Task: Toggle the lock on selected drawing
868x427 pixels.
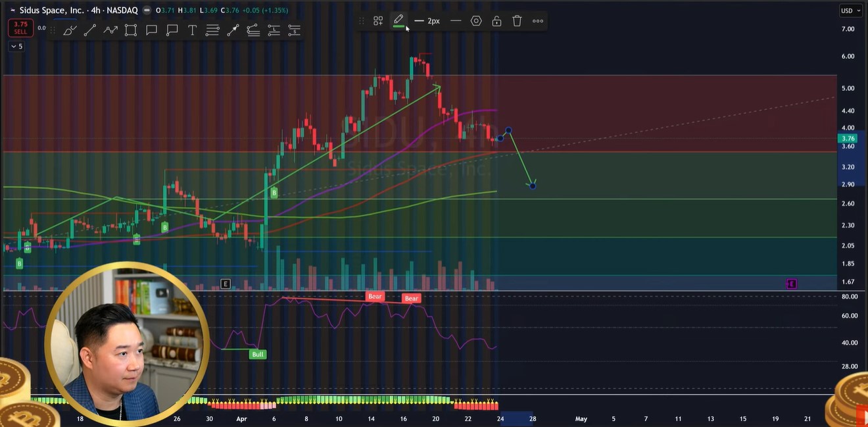Action: [496, 21]
